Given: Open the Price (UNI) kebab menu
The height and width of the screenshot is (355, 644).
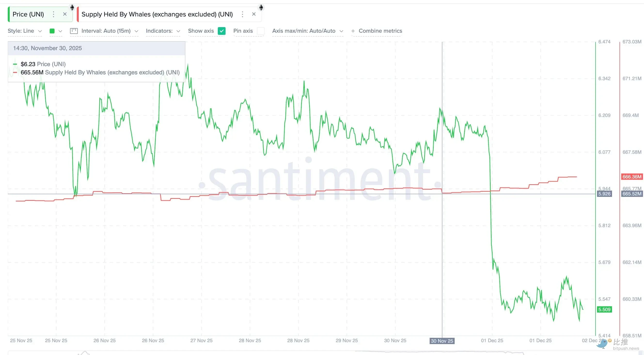Looking at the screenshot, I should (53, 14).
